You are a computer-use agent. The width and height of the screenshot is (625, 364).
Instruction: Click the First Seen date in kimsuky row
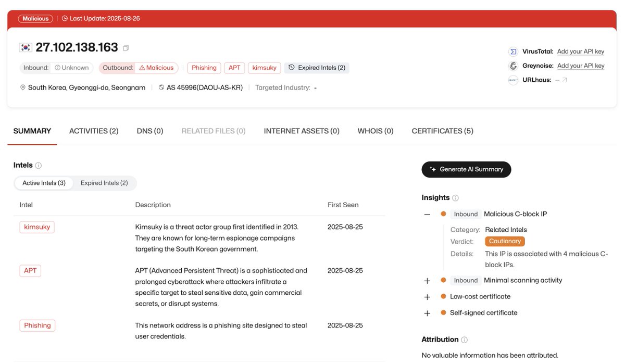345,227
